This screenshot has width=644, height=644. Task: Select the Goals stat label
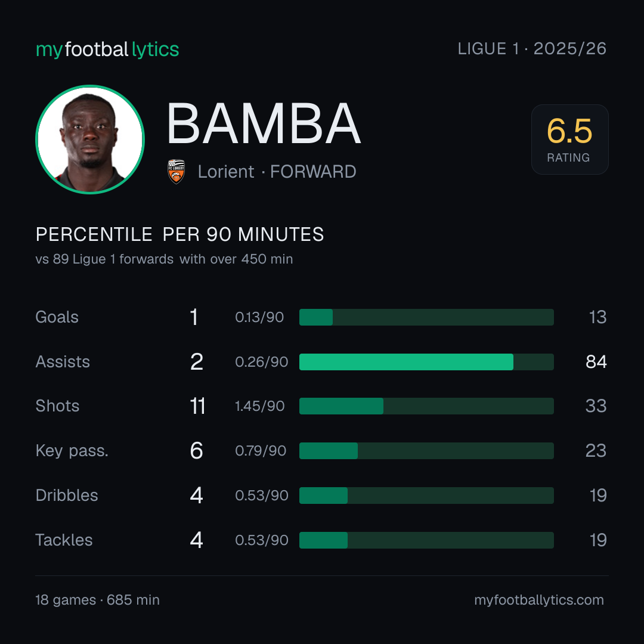tap(57, 317)
